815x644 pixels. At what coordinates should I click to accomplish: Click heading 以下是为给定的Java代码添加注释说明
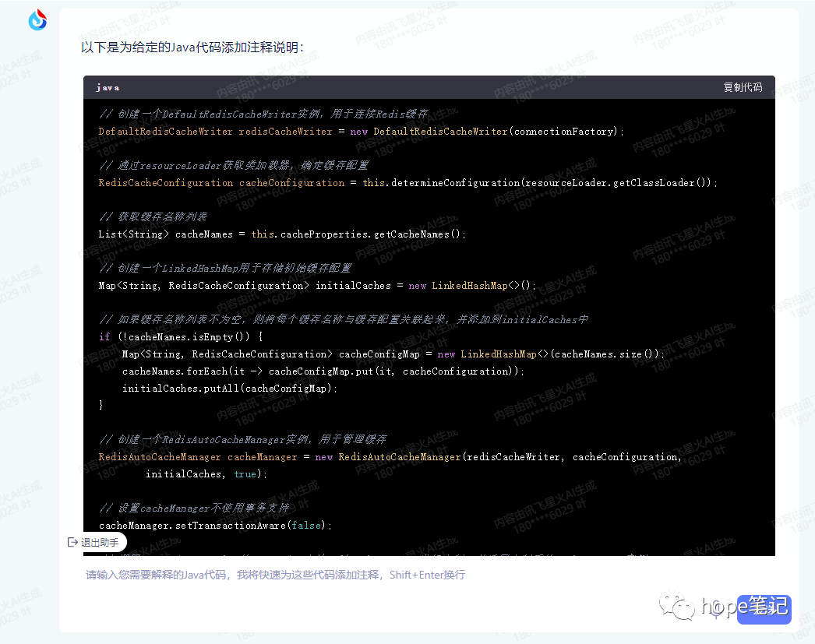pos(192,48)
